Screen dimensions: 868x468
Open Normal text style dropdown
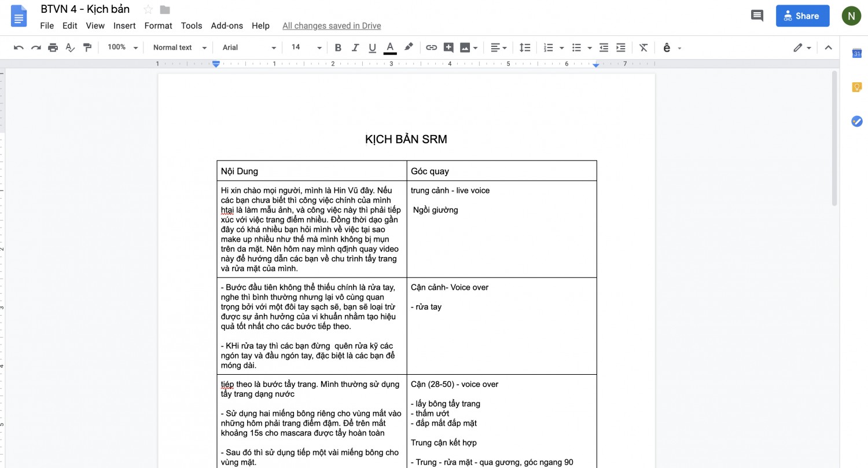(x=179, y=47)
